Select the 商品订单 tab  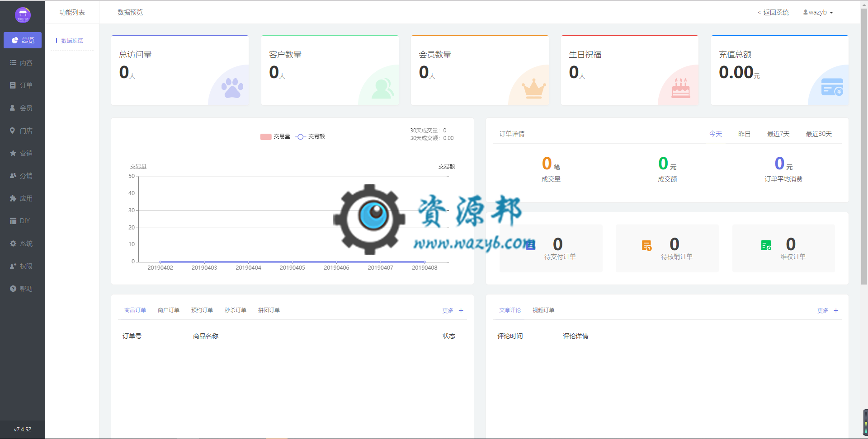[x=135, y=310]
